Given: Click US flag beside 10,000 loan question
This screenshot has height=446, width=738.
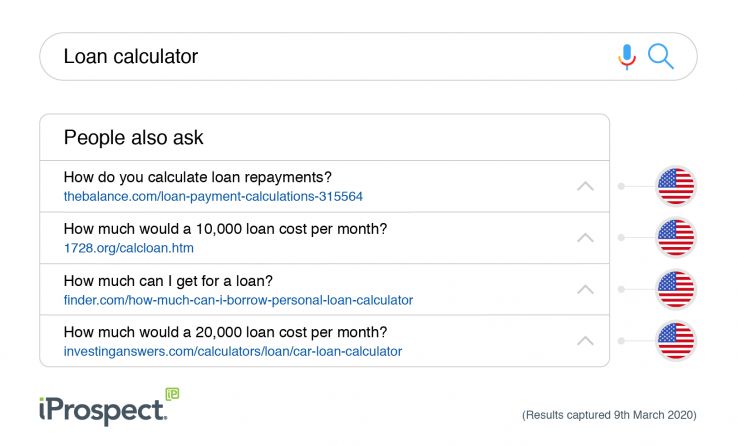Looking at the screenshot, I should [x=675, y=238].
